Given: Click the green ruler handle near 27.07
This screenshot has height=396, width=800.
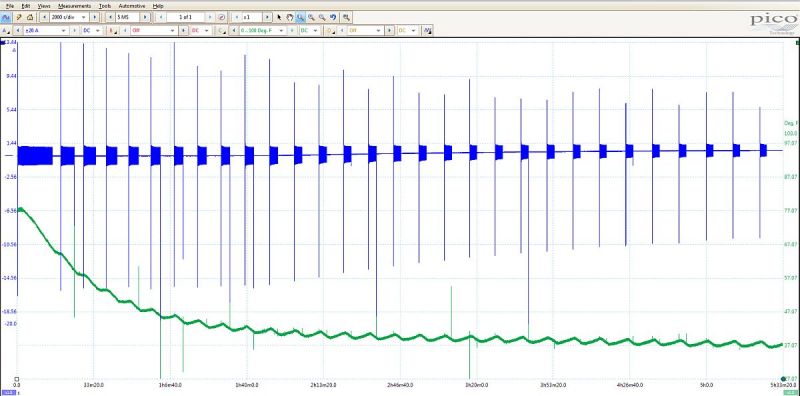Looking at the screenshot, I should (x=783, y=379).
